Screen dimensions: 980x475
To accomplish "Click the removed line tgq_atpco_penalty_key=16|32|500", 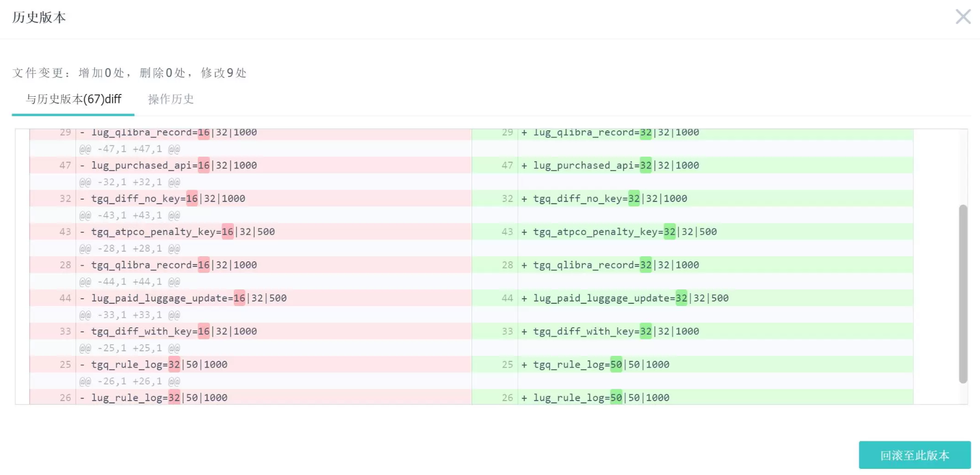I will tap(251, 232).
